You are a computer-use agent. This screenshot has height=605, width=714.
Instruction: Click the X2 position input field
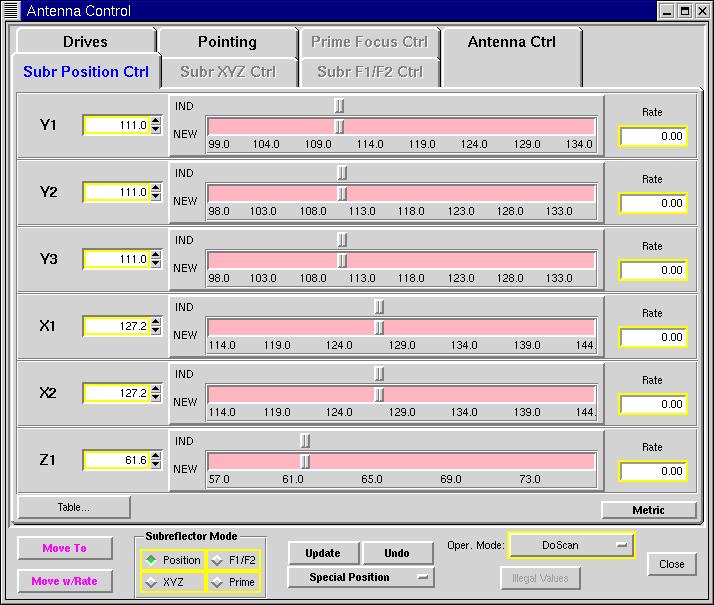(x=117, y=393)
